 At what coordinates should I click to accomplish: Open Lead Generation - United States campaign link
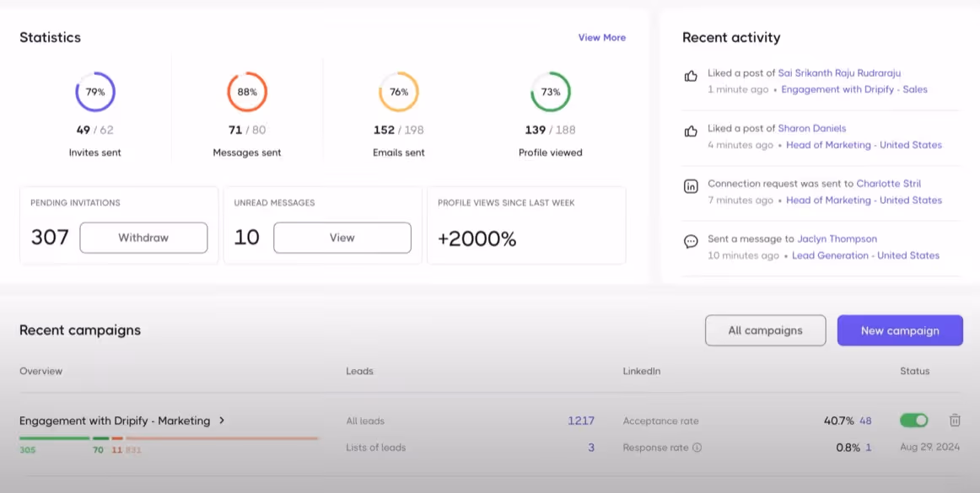(865, 255)
